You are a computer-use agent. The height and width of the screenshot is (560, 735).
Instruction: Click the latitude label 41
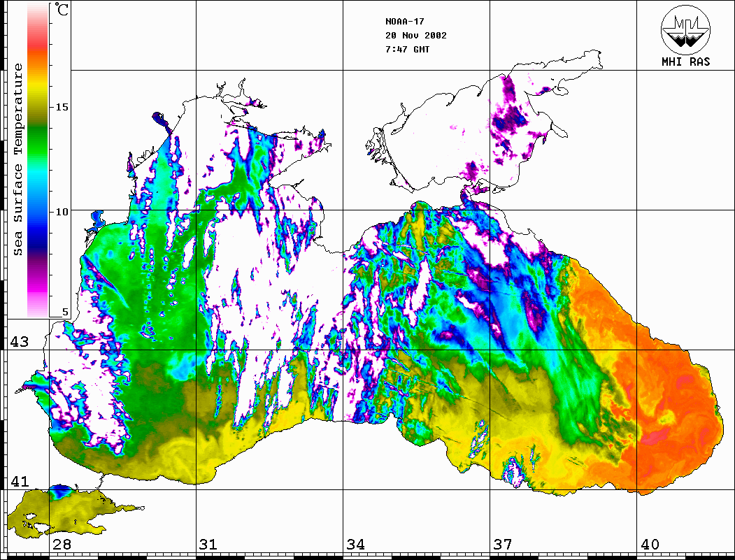[20, 481]
